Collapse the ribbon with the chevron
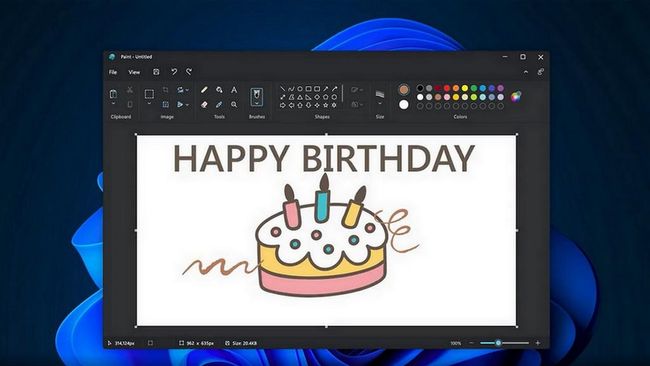The height and width of the screenshot is (366, 650). tap(526, 72)
